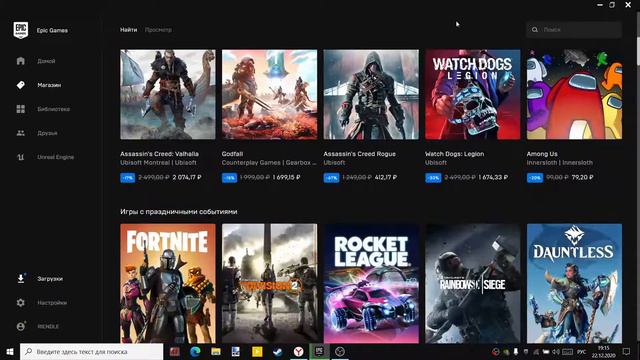Click the -20% badge under Among Us
The width and height of the screenshot is (640, 360).
click(x=535, y=178)
